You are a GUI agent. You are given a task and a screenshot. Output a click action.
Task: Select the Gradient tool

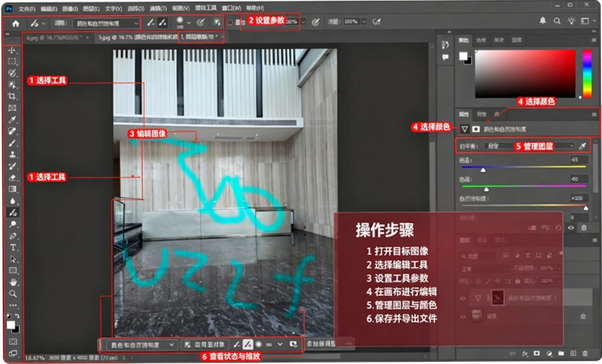click(x=12, y=189)
